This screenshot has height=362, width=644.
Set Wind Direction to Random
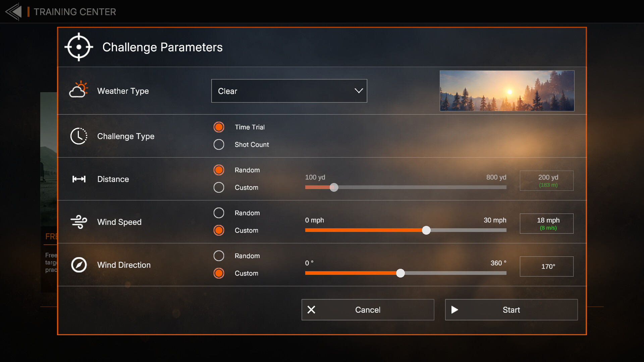pyautogui.click(x=219, y=256)
